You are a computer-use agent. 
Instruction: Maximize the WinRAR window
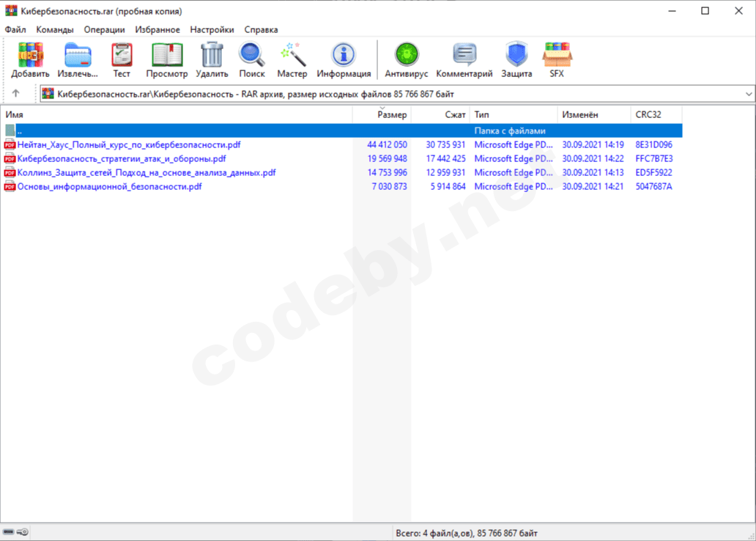tap(705, 10)
